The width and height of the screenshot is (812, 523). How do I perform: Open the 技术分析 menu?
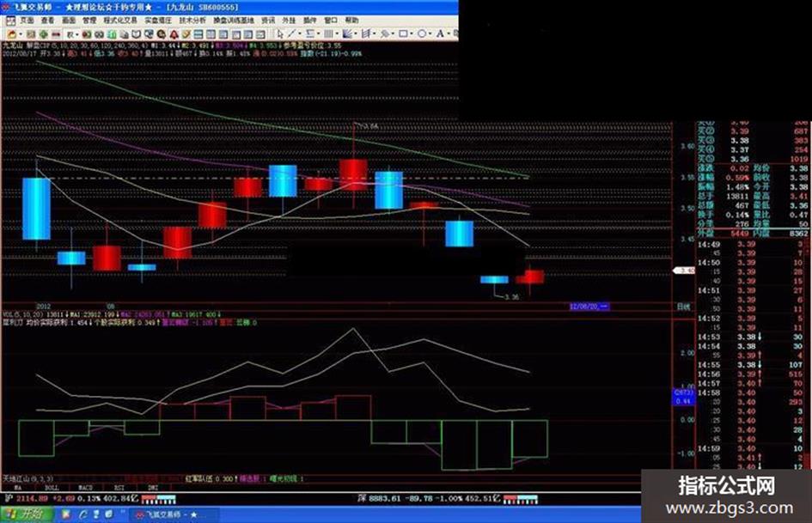(x=192, y=21)
